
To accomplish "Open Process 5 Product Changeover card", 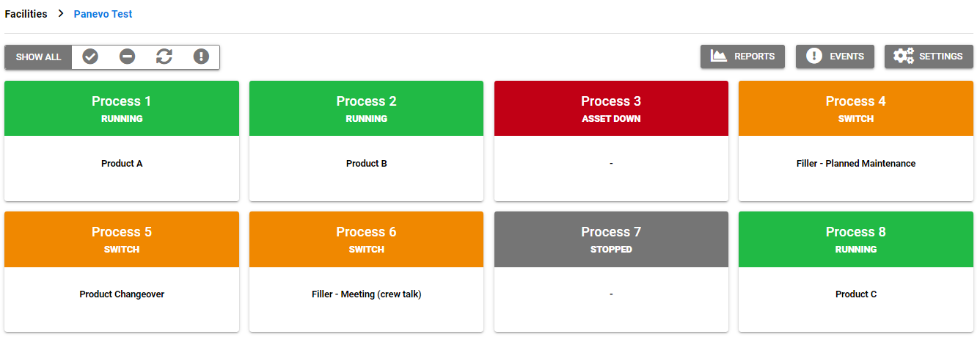I will pyautogui.click(x=122, y=272).
